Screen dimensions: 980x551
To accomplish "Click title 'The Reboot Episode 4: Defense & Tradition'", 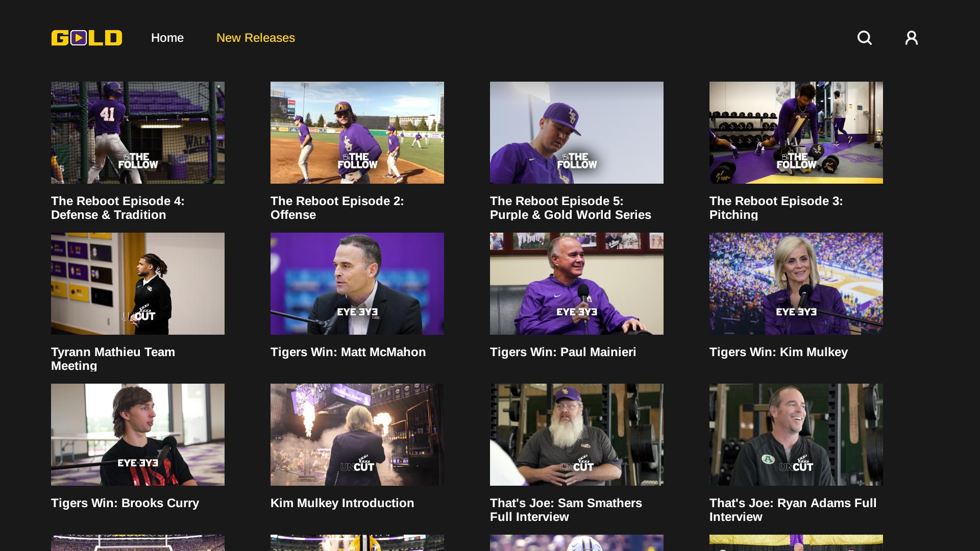I will 118,208.
